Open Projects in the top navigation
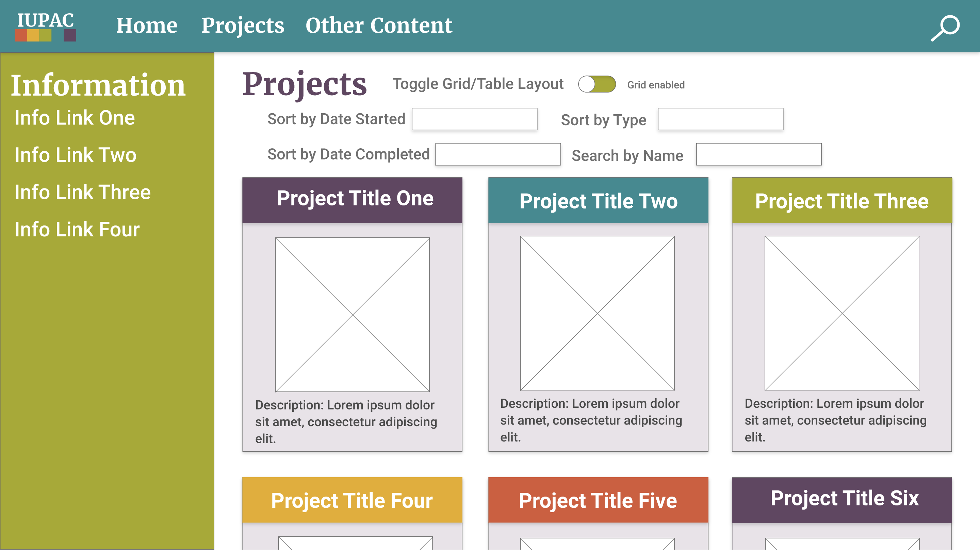The width and height of the screenshot is (980, 551). tap(243, 26)
